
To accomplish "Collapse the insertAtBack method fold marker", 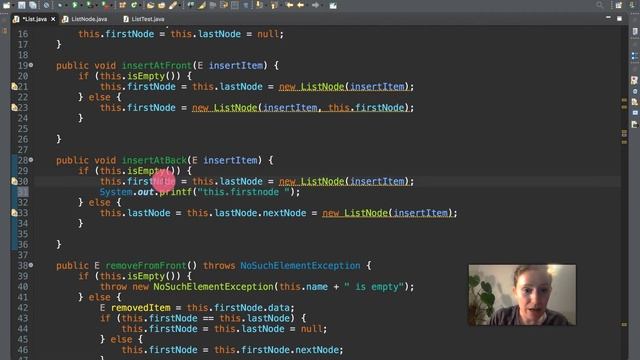I will 31,160.
